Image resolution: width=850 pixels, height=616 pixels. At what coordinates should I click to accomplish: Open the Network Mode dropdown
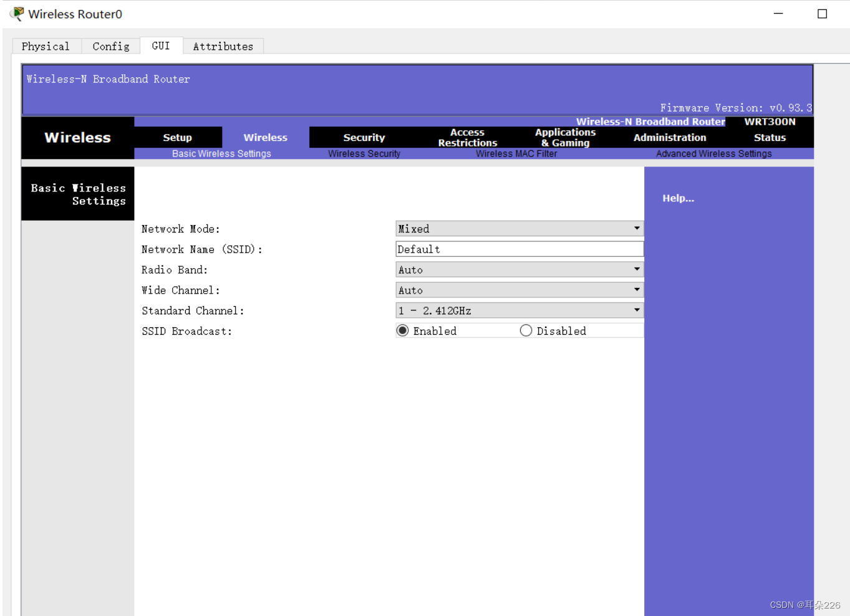click(519, 229)
